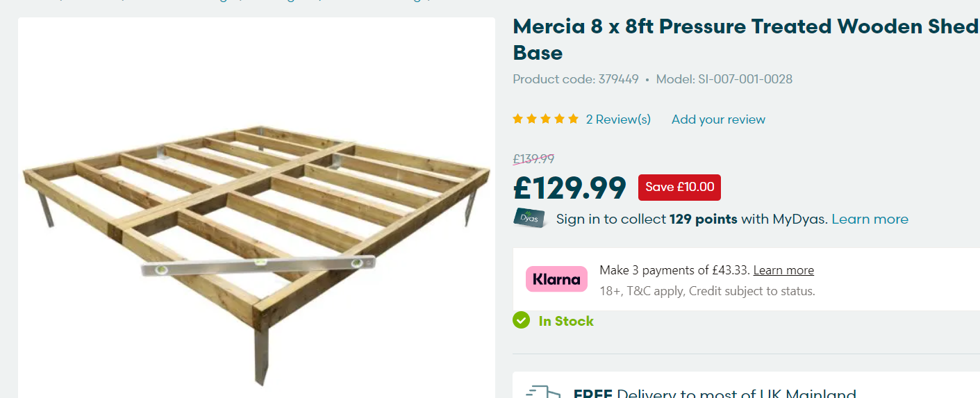The height and width of the screenshot is (398, 980).
Task: Click the FREE Delivery to UK Mainland text
Action: click(714, 394)
